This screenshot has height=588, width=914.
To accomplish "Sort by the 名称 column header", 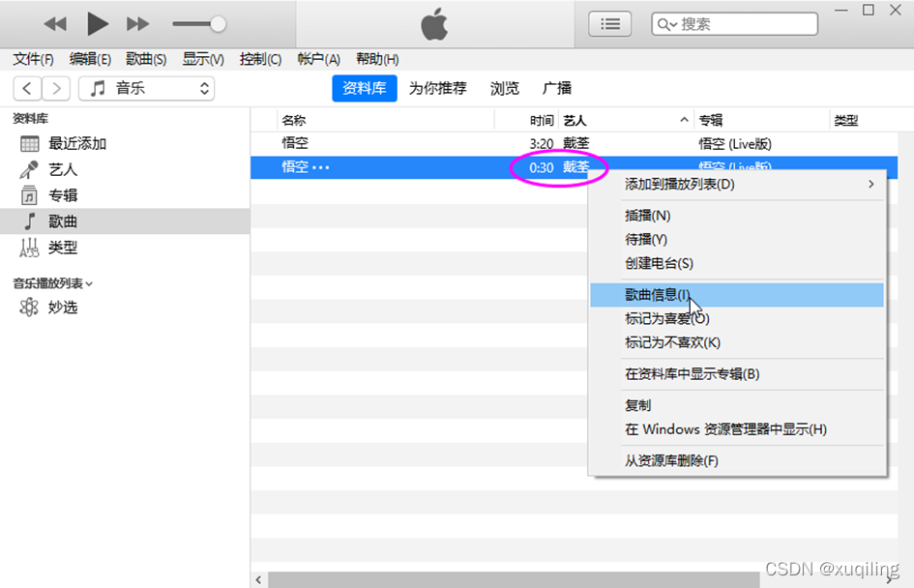I will [385, 121].
